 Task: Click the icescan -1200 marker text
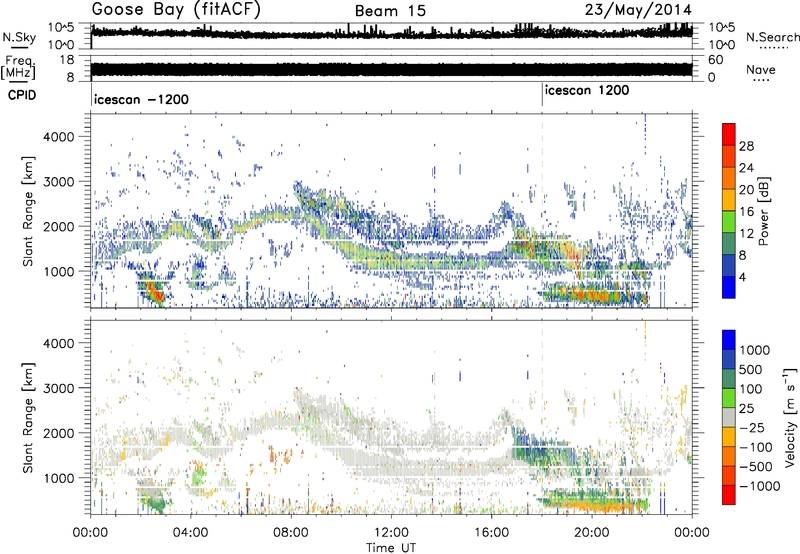click(x=141, y=99)
